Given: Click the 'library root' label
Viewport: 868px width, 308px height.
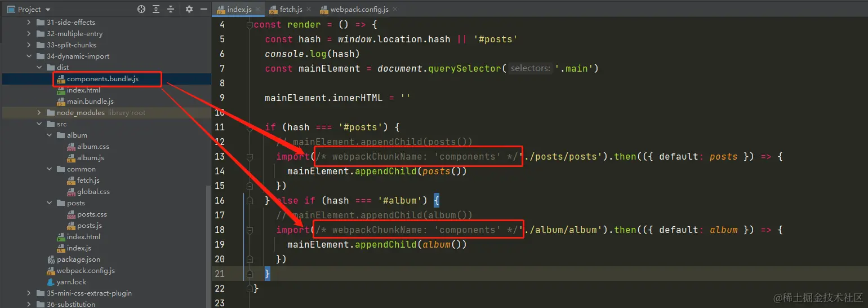Looking at the screenshot, I should pos(127,113).
